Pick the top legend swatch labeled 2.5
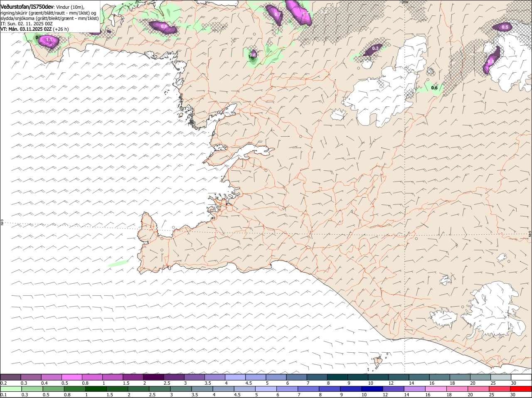The width and height of the screenshot is (532, 398). pos(174,377)
